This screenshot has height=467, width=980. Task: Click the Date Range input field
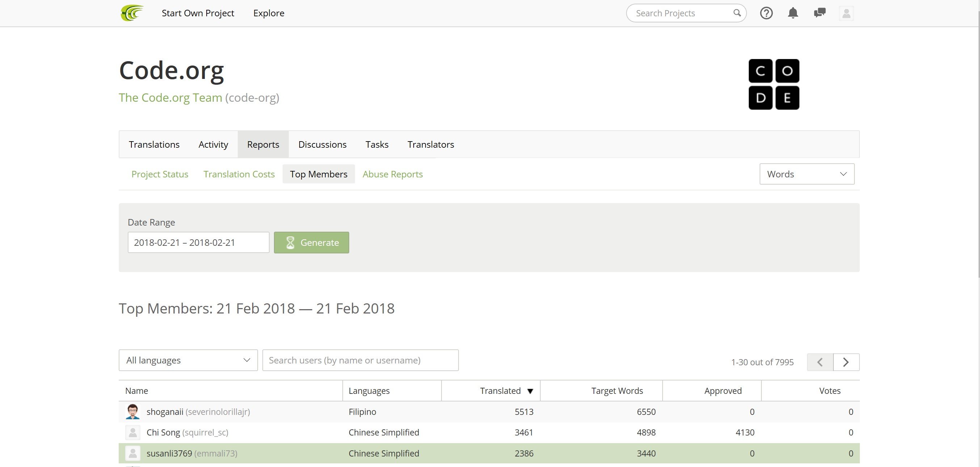click(x=198, y=243)
